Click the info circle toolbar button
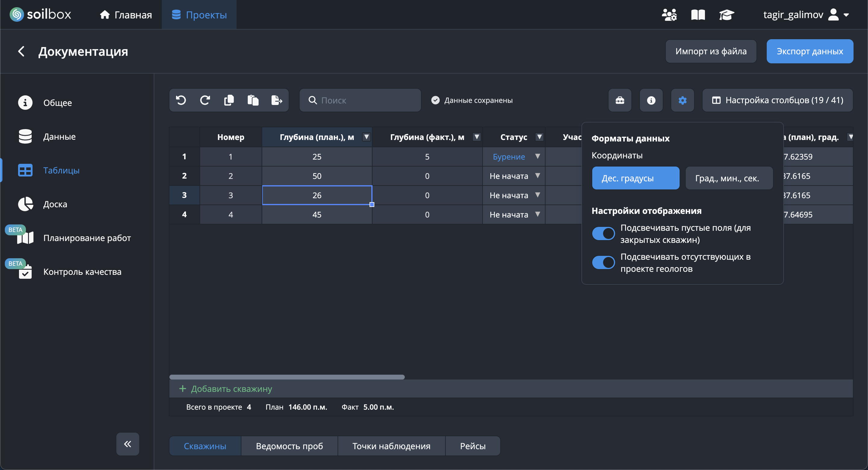868x470 pixels. tap(651, 100)
